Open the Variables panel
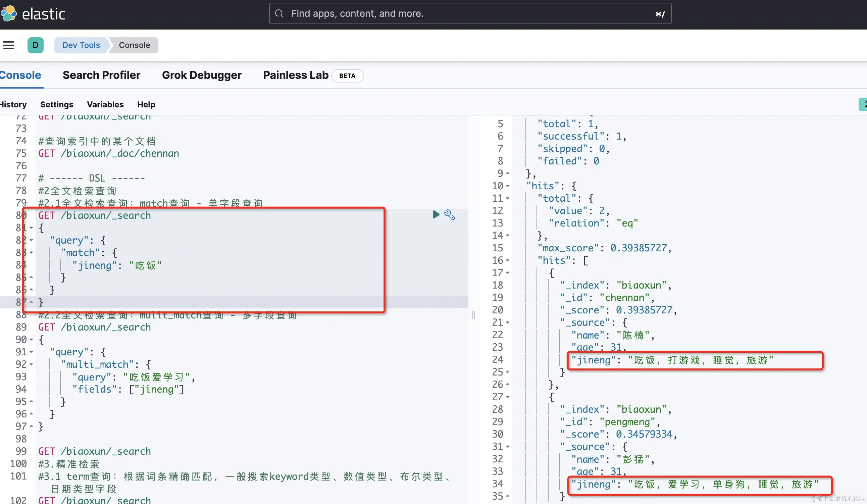This screenshot has width=867, height=504. 105,104
